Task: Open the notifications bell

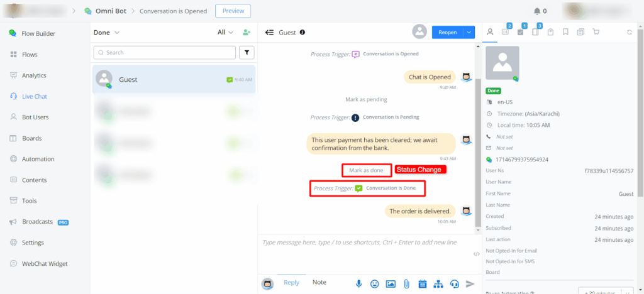Action: coord(536,11)
